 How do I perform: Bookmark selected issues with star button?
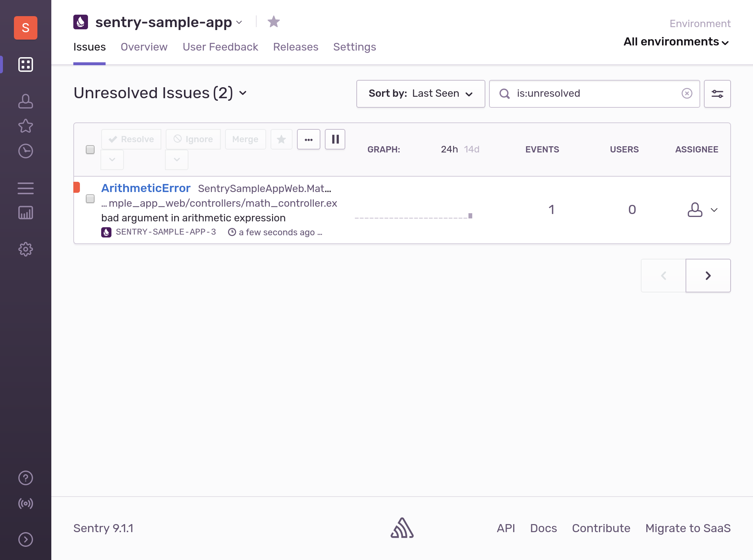pyautogui.click(x=281, y=139)
